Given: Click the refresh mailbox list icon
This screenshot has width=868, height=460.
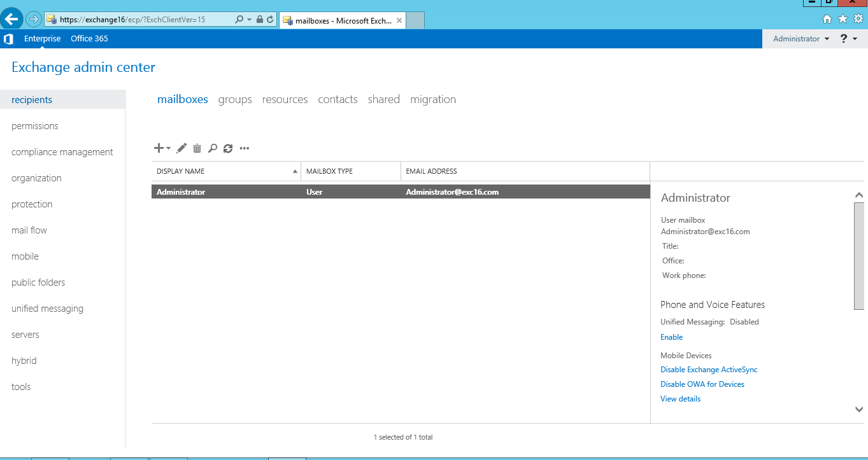Looking at the screenshot, I should 228,148.
